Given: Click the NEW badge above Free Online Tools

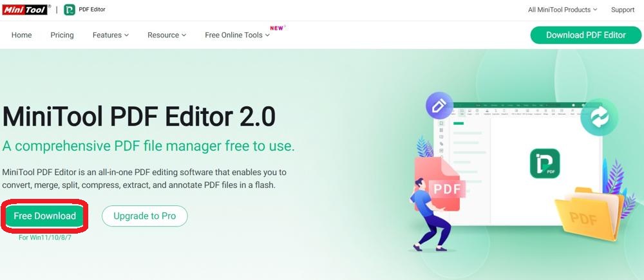Looking at the screenshot, I should [277, 28].
